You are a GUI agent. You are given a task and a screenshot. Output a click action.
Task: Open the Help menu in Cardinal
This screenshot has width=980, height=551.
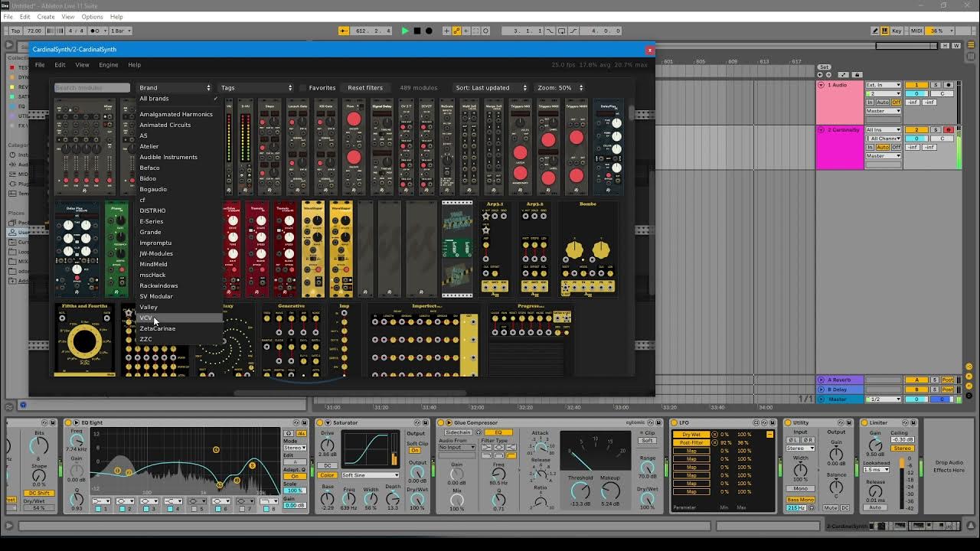[x=134, y=65]
